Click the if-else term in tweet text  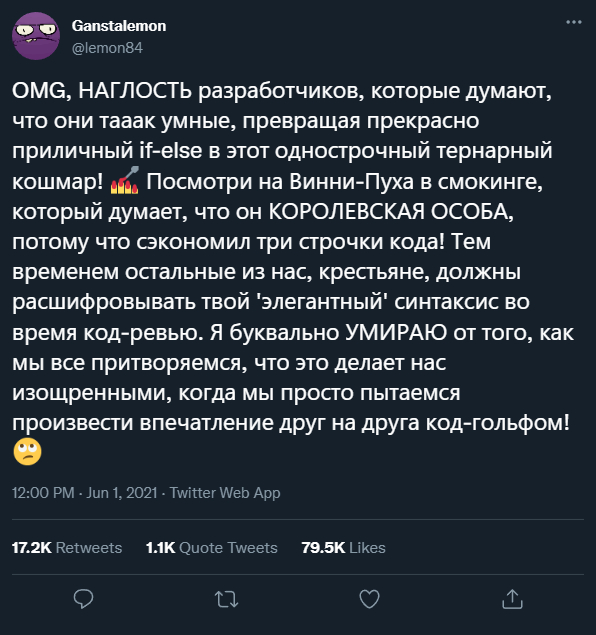pyautogui.click(x=170, y=151)
